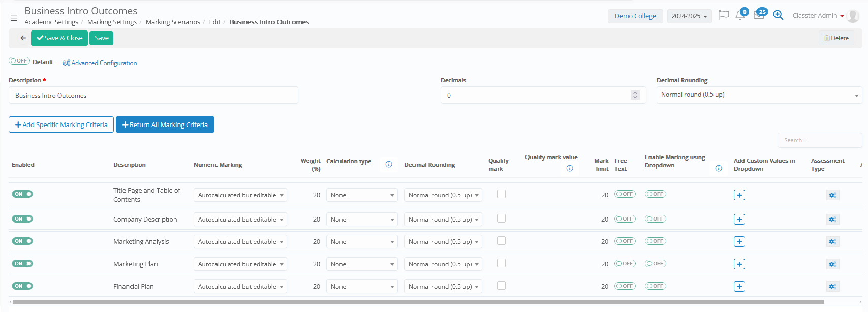Click the zoom magnifier icon
This screenshot has height=312, width=868.
coord(778,15)
